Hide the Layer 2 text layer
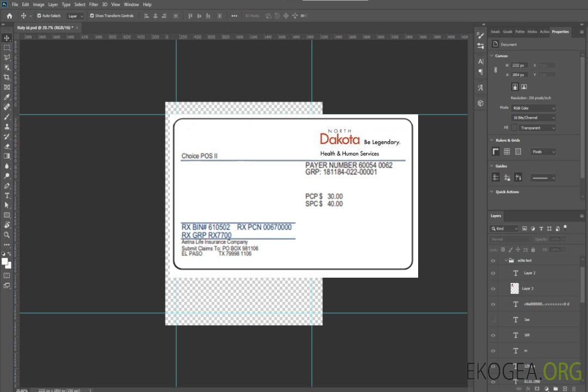This screenshot has height=392, width=588. coord(493,273)
